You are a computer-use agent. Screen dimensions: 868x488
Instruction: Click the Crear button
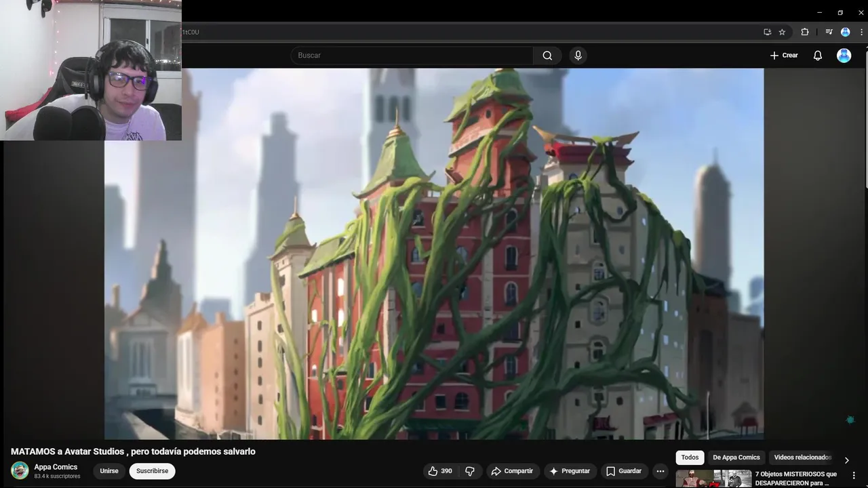(784, 56)
